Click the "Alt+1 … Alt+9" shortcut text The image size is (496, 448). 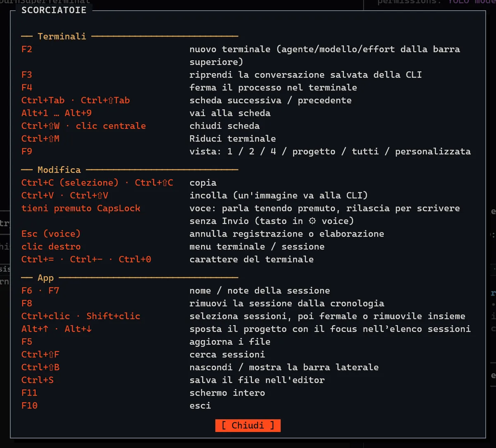pyautogui.click(x=57, y=113)
